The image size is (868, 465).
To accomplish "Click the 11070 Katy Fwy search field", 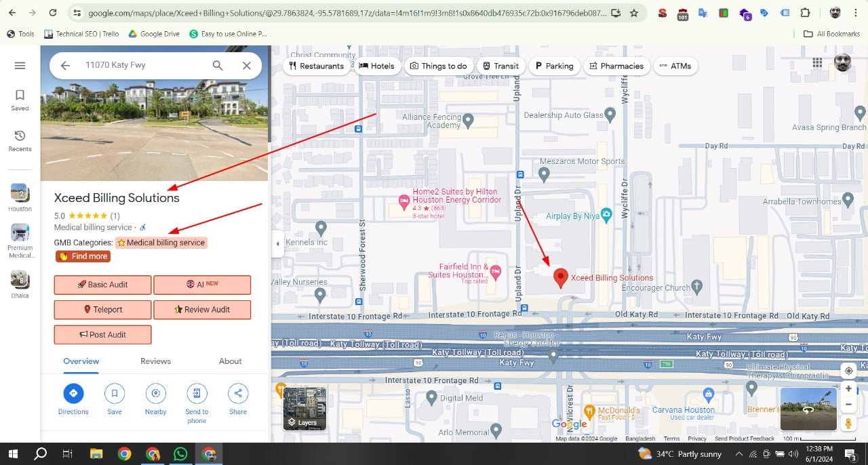I will [142, 65].
